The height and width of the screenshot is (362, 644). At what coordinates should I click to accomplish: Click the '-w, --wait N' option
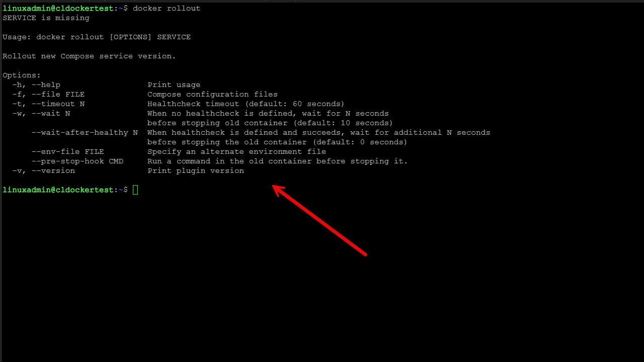41,113
